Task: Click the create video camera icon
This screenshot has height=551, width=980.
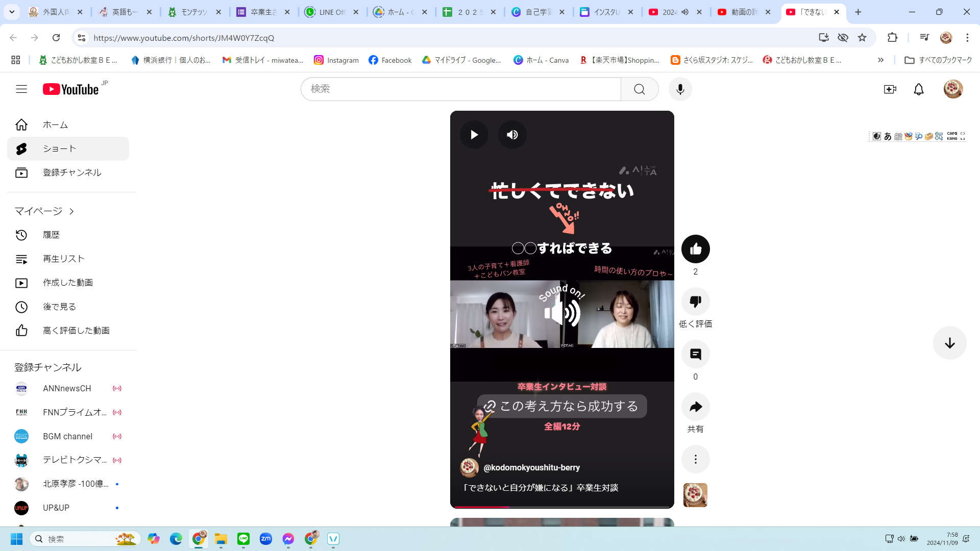Action: [x=890, y=89]
